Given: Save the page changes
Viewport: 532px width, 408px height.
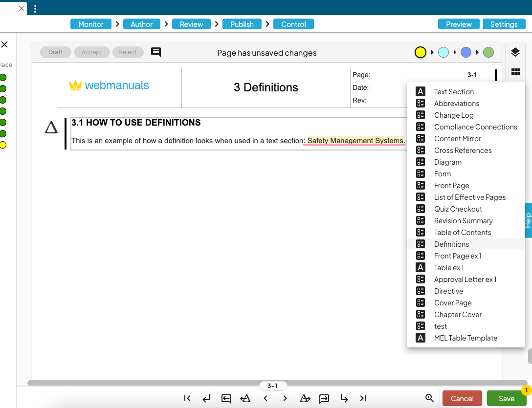Looking at the screenshot, I should [506, 398].
